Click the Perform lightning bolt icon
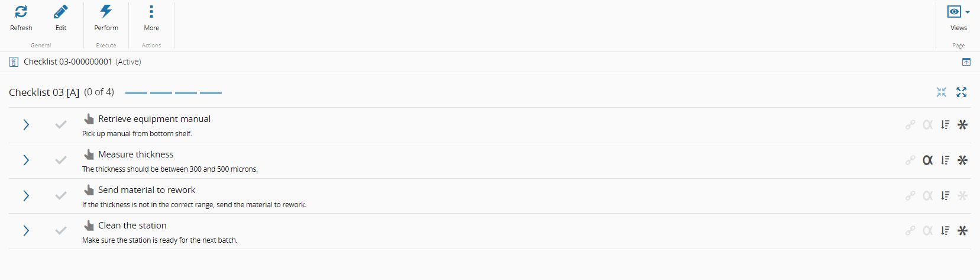Viewport: 980px width, 280px height. click(106, 12)
